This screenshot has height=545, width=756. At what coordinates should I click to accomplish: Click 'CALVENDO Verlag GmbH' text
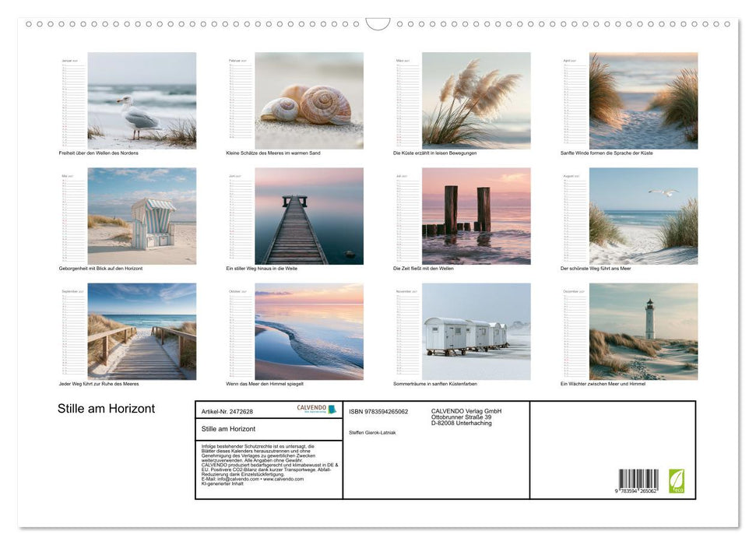466,411
